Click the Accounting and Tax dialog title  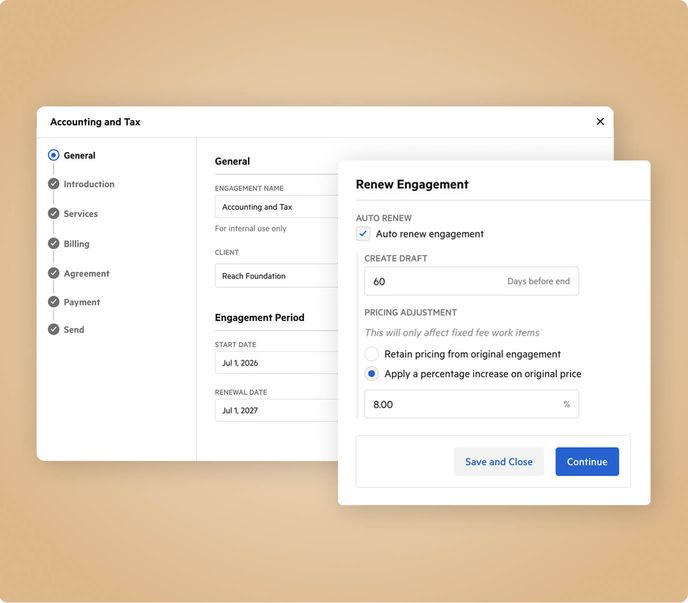(x=95, y=122)
